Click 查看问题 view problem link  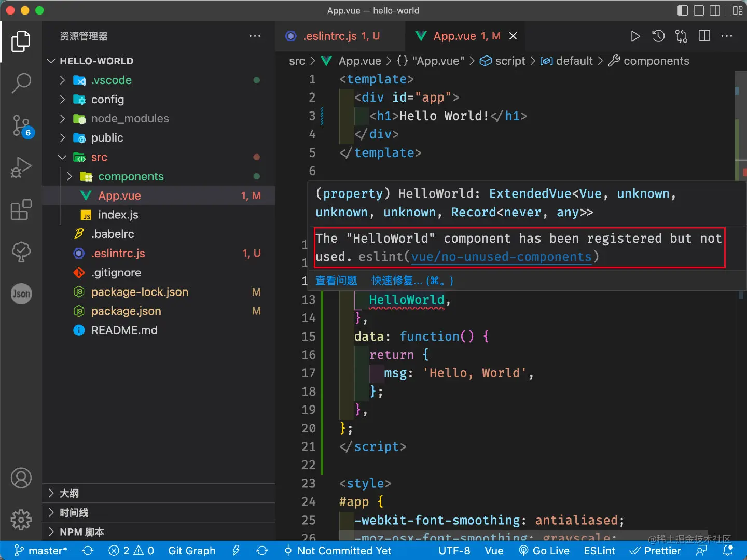[x=336, y=281]
